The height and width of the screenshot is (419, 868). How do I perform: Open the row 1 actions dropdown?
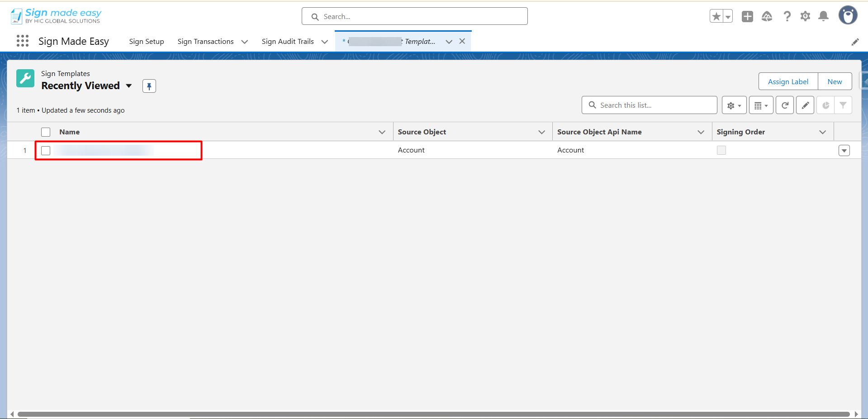click(x=844, y=150)
